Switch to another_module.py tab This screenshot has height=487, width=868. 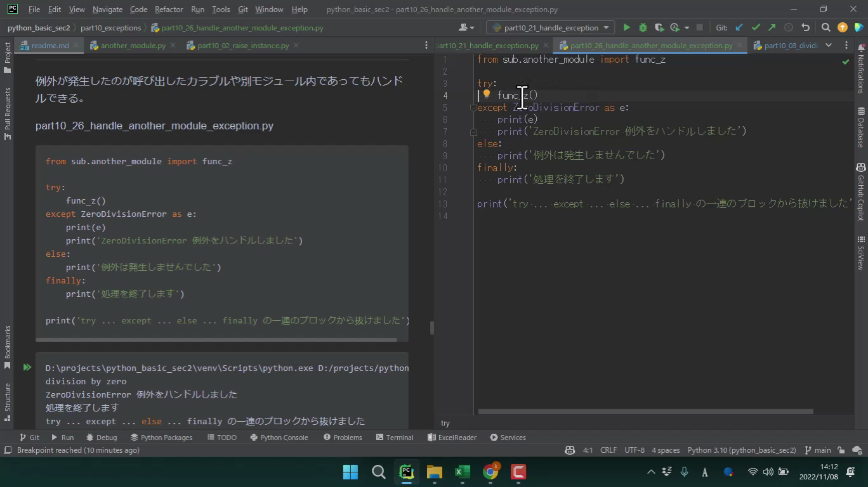point(133,46)
